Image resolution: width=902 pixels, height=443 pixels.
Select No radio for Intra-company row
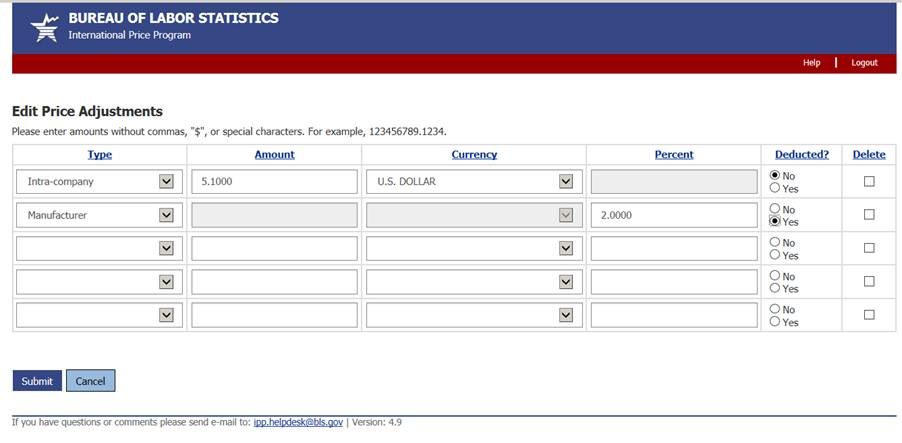coord(775,175)
